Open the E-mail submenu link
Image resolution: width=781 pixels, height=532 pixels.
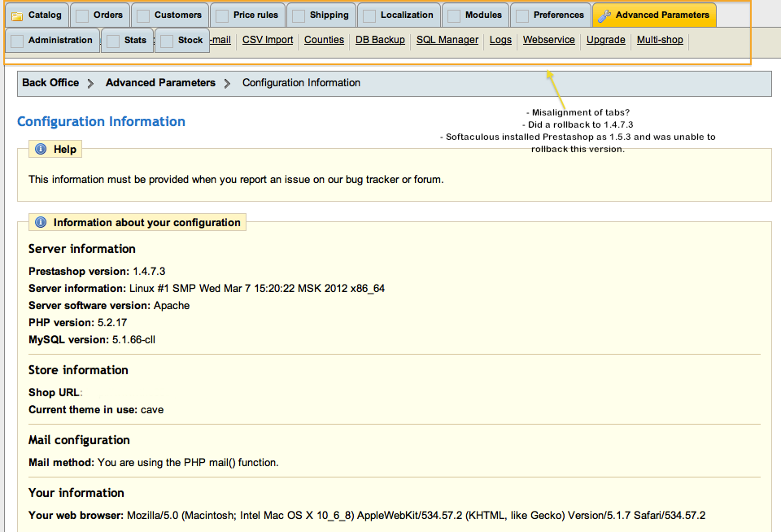click(x=220, y=40)
